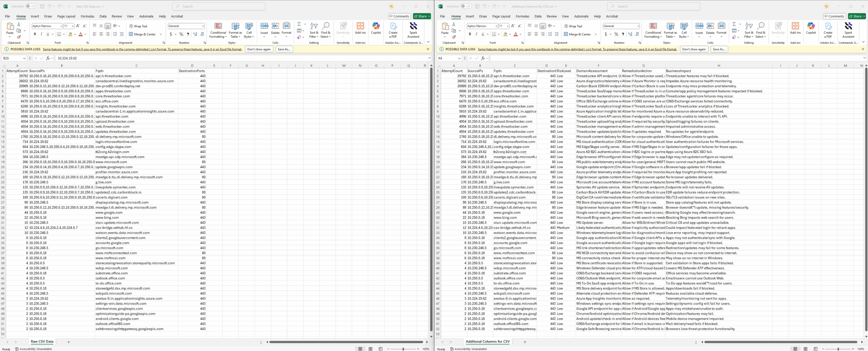Image resolution: width=868 pixels, height=351 pixels.
Task: Open Spark Assistant in Raw CSV Data window
Action: pyautogui.click(x=413, y=30)
